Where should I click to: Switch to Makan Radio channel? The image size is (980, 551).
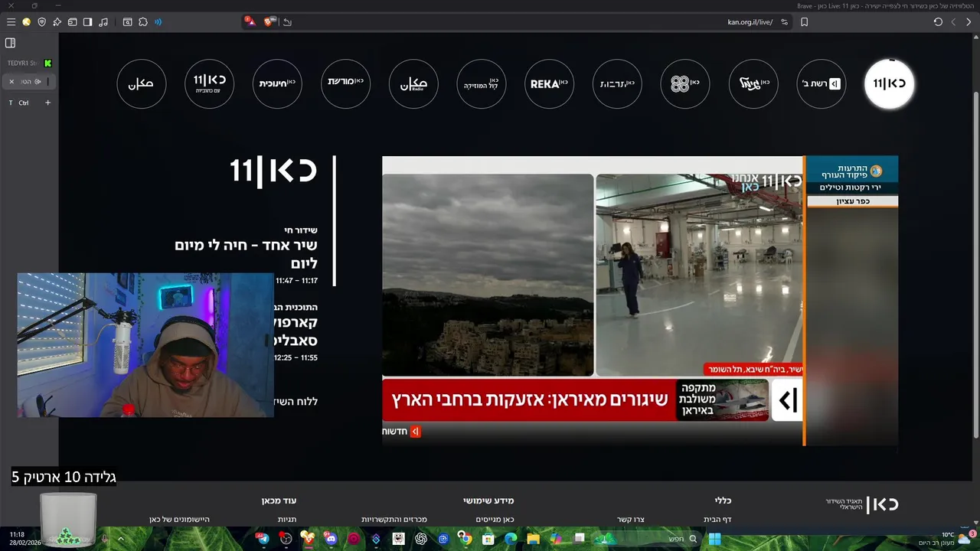point(413,83)
